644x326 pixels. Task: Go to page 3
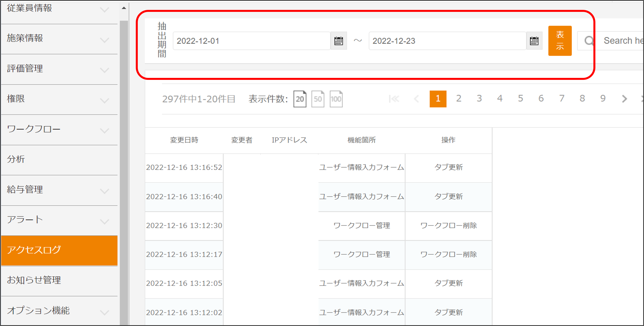[479, 98]
